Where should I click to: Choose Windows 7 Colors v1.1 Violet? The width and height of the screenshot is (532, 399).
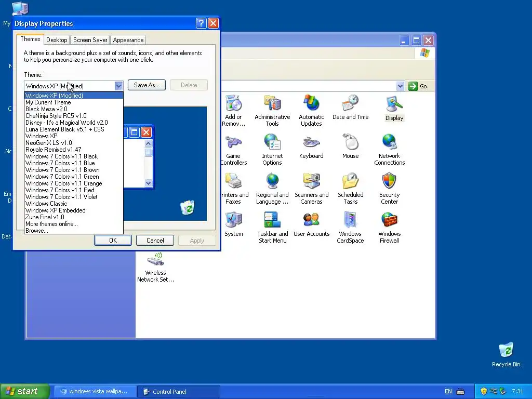tap(74, 197)
